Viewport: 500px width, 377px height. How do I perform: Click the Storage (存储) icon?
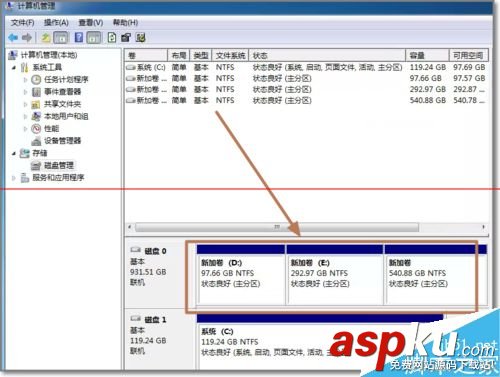point(24,153)
